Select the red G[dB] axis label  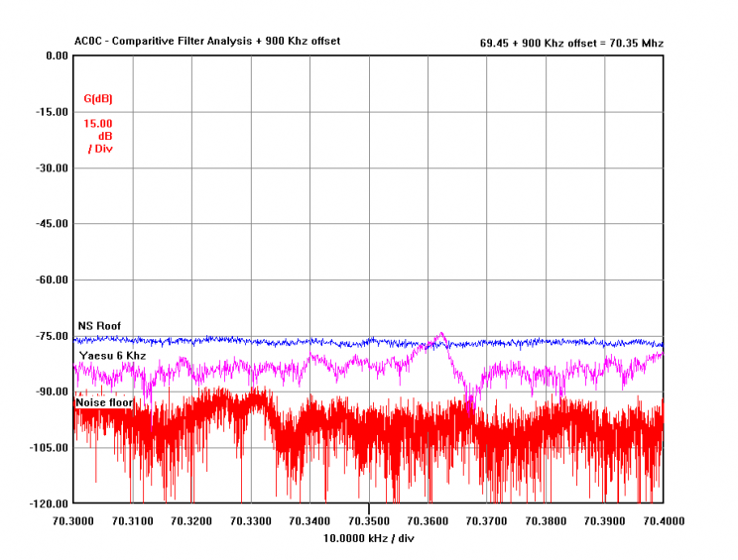click(98, 99)
